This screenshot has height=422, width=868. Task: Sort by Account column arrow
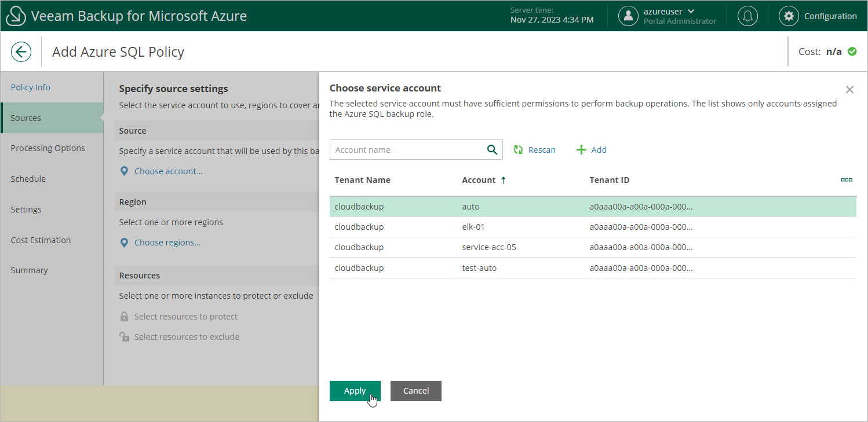pyautogui.click(x=503, y=180)
